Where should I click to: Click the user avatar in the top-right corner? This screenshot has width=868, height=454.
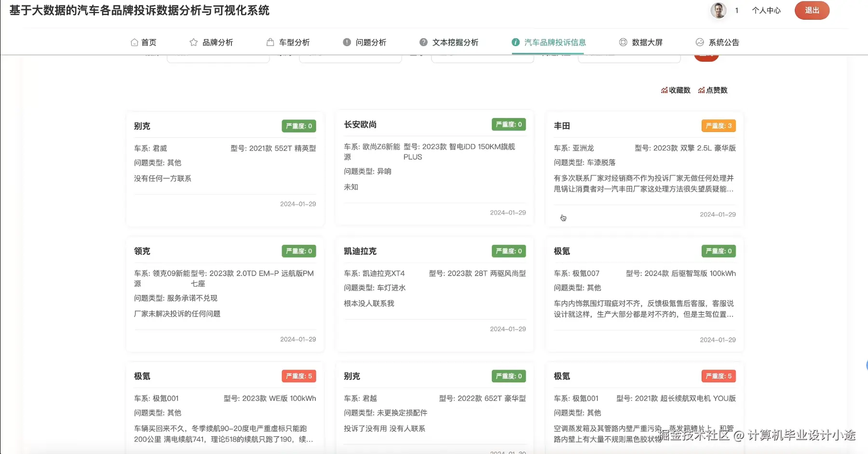(718, 10)
